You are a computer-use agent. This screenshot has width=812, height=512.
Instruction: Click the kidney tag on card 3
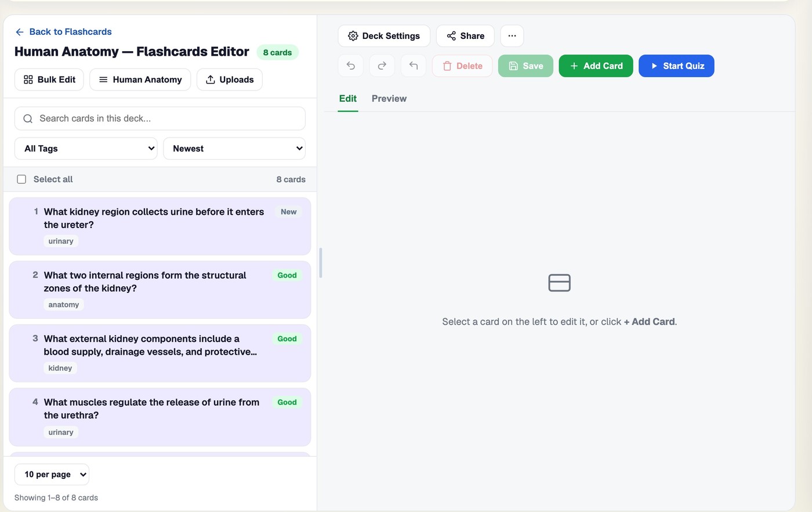pyautogui.click(x=60, y=368)
